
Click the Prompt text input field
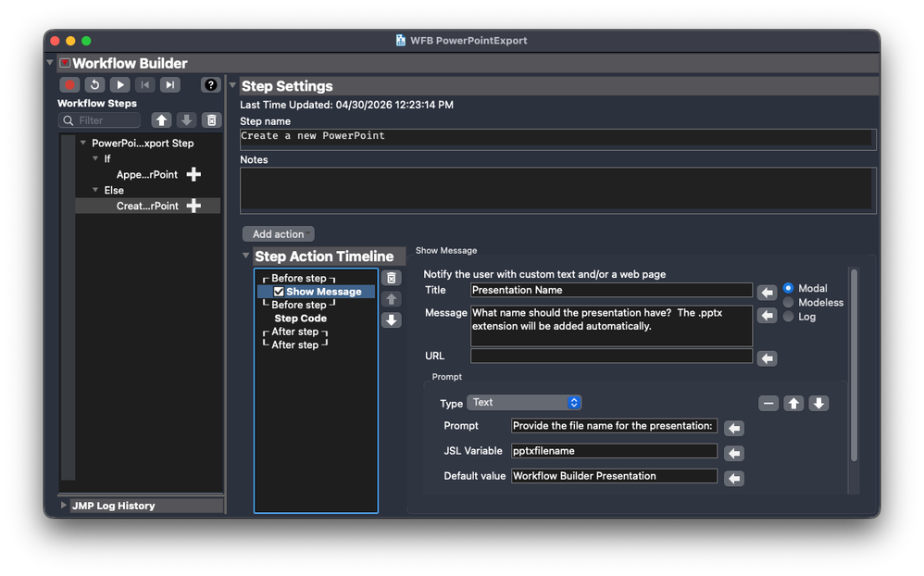click(614, 426)
